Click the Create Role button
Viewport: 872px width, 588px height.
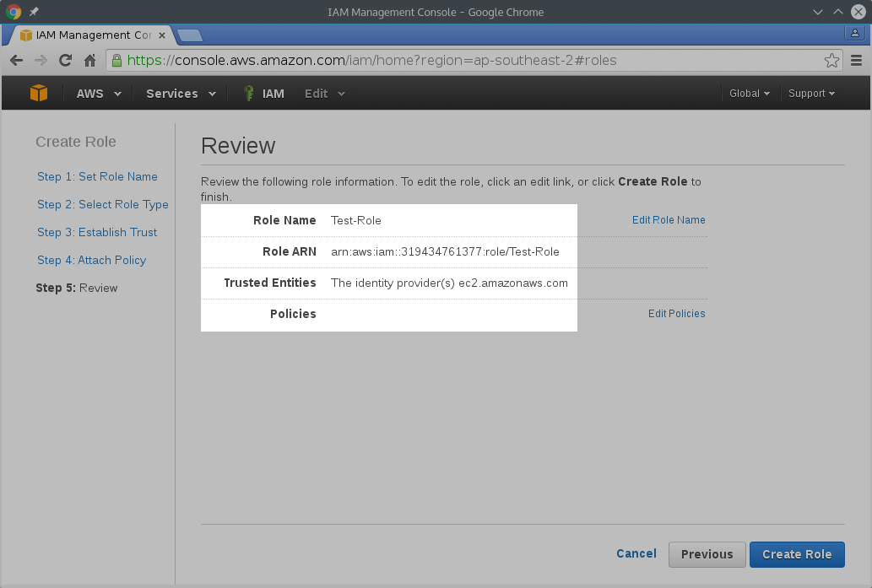[x=797, y=554]
